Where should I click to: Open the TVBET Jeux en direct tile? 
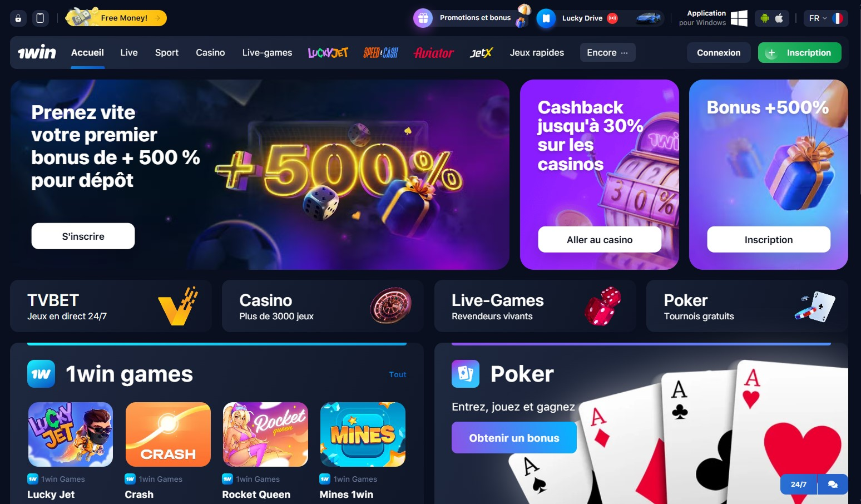pos(111,307)
